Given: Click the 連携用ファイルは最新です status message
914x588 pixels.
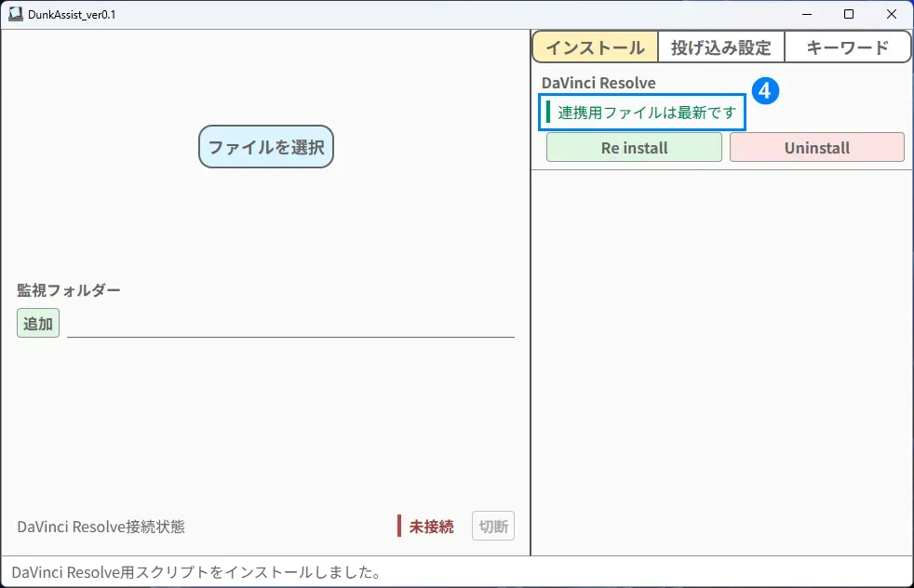Looking at the screenshot, I should (647, 112).
